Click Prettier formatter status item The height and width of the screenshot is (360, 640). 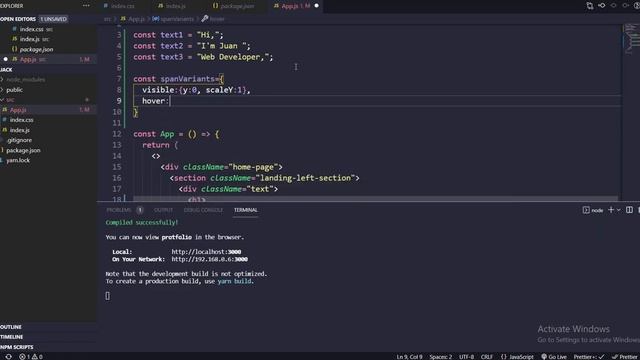tap(625, 357)
